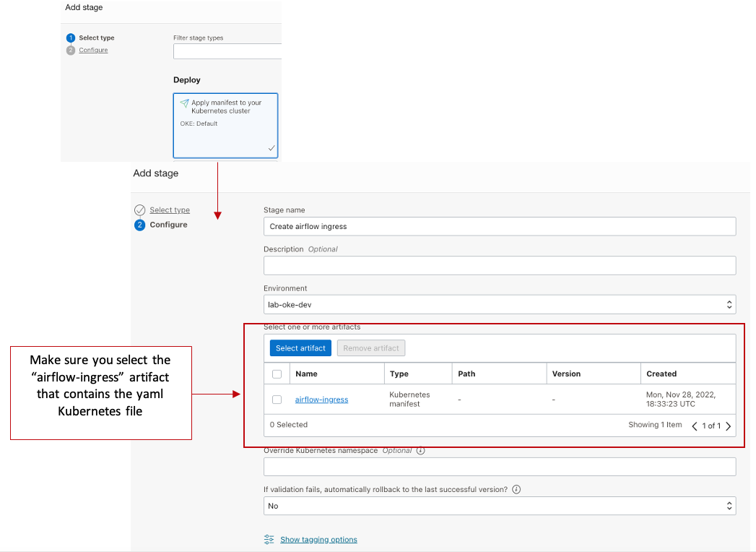Click the info icon beside rollback question
This screenshot has height=552, width=756.
[x=516, y=489]
